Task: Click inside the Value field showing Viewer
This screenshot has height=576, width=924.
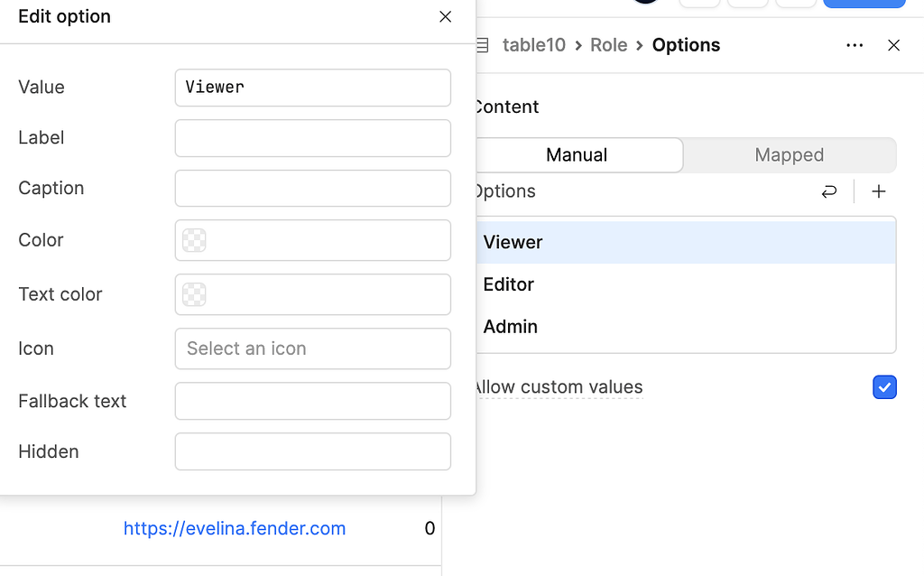Action: [x=312, y=88]
